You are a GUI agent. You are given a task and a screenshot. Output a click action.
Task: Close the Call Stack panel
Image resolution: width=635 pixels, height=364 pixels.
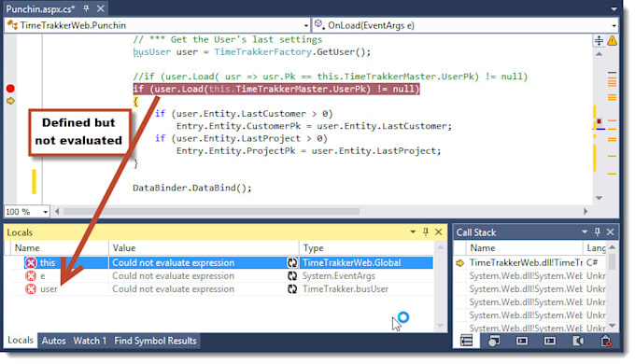tap(611, 231)
